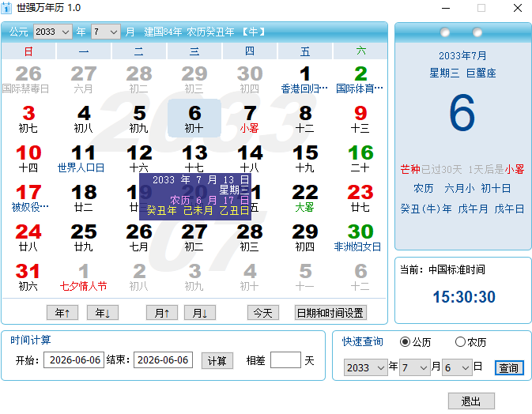
Task: Expand the quick query day dropdown
Action: tap(457, 367)
